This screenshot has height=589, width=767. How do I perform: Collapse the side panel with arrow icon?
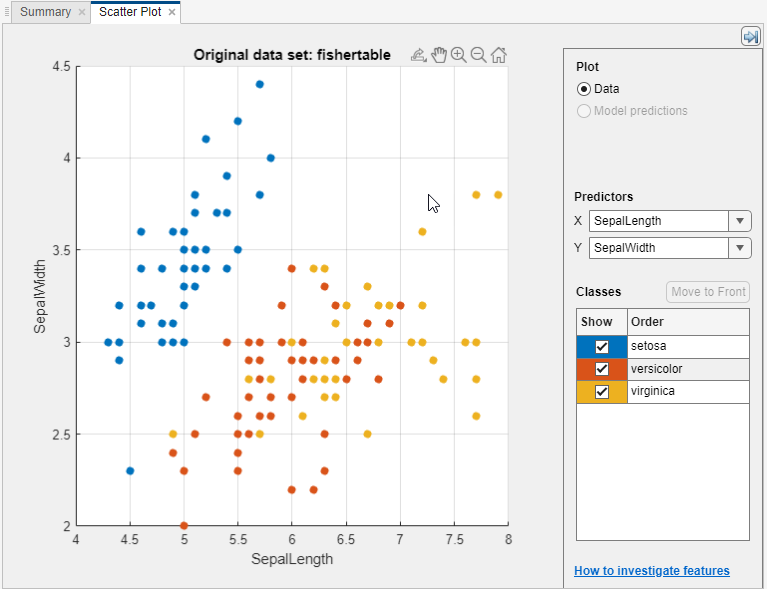[750, 36]
